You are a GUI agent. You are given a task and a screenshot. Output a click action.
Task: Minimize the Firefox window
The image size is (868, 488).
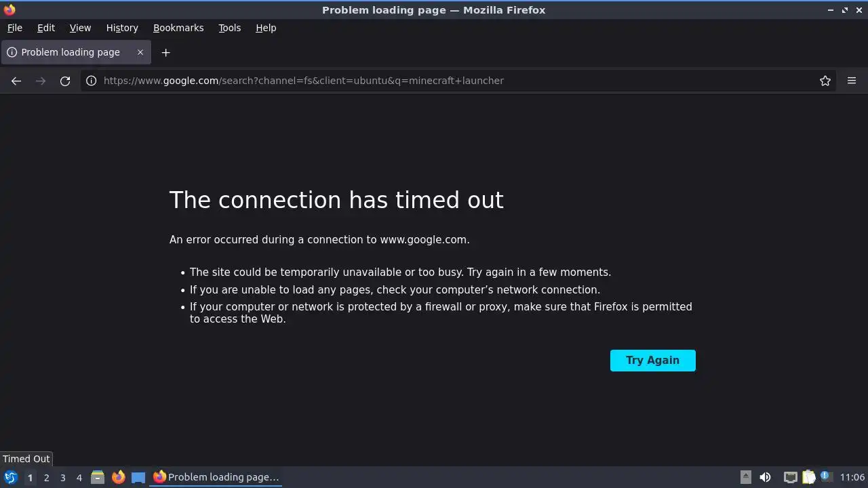click(831, 9)
